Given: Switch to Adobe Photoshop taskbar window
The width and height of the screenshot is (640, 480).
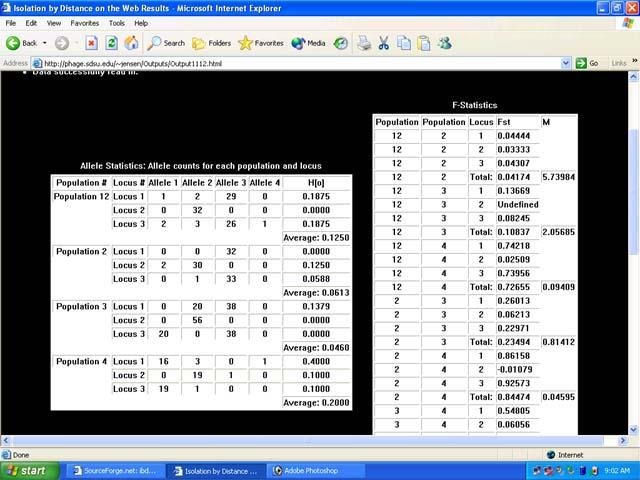Looking at the screenshot, I should point(317,471).
